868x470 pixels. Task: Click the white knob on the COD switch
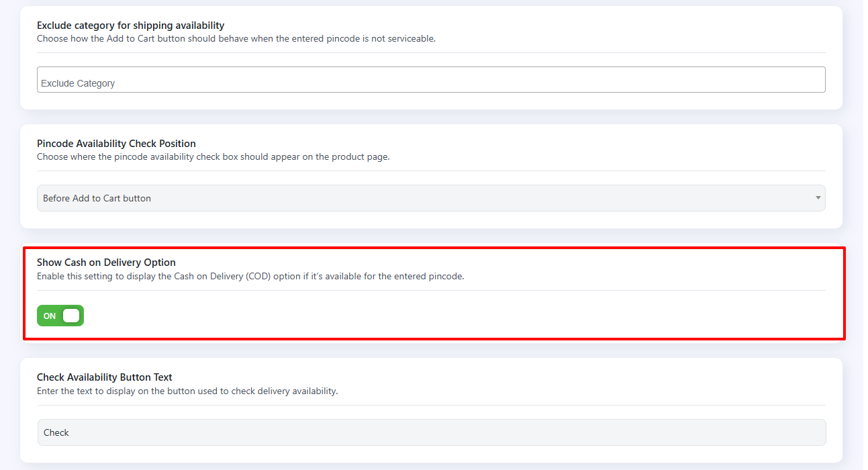click(x=71, y=316)
